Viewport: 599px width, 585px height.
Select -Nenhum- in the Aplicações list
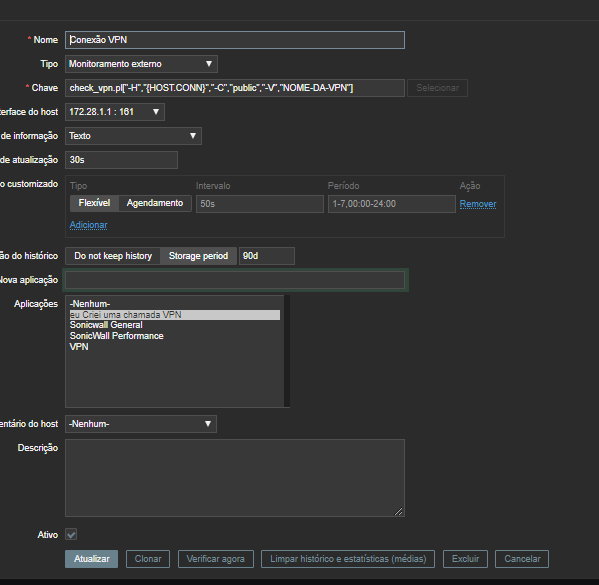(175, 304)
